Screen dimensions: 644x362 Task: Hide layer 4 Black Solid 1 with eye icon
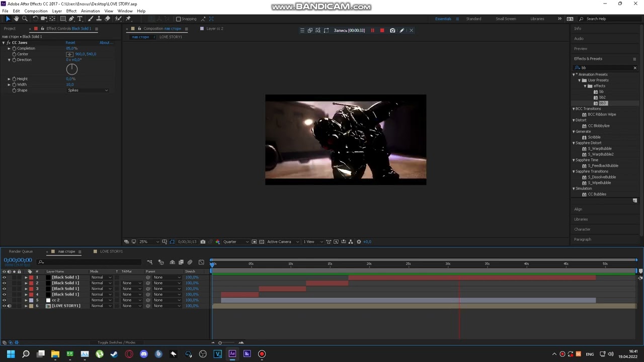point(4,294)
